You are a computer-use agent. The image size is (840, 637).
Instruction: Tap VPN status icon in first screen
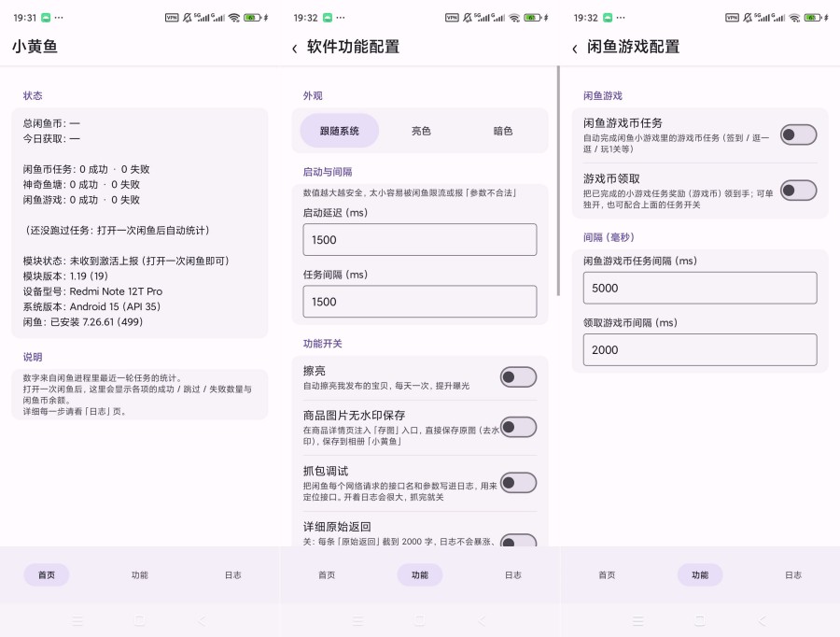pyautogui.click(x=172, y=18)
